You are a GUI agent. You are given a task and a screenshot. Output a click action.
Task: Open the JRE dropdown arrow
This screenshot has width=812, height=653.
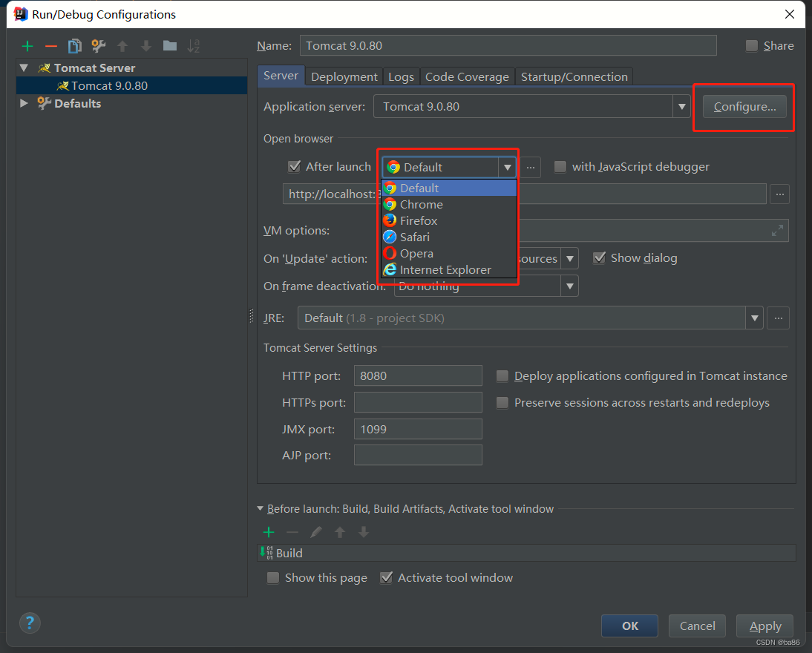pyautogui.click(x=755, y=318)
